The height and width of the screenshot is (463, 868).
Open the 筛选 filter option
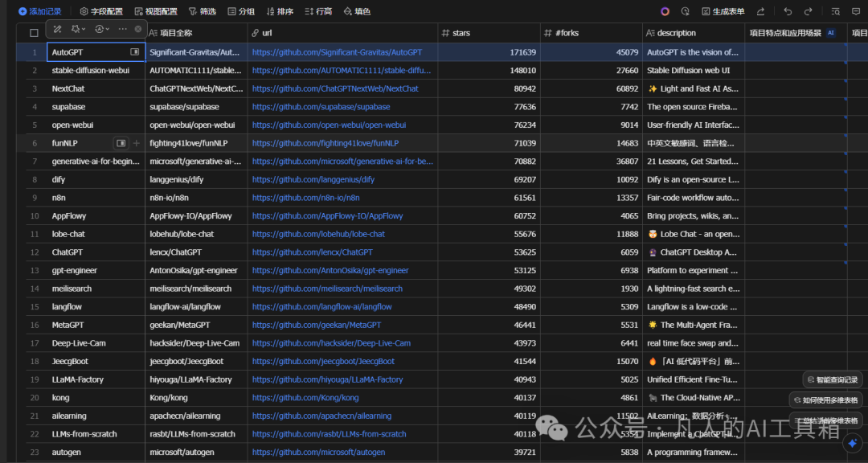[x=203, y=11]
